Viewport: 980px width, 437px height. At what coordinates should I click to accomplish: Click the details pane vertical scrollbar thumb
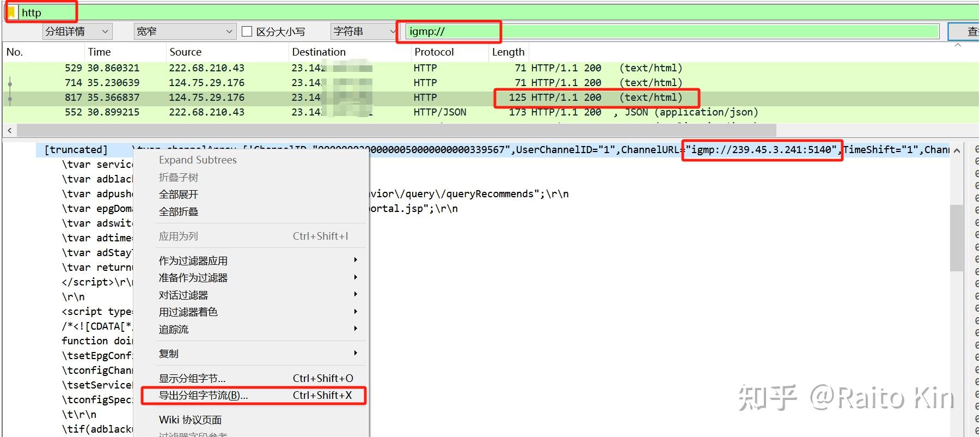click(x=957, y=238)
